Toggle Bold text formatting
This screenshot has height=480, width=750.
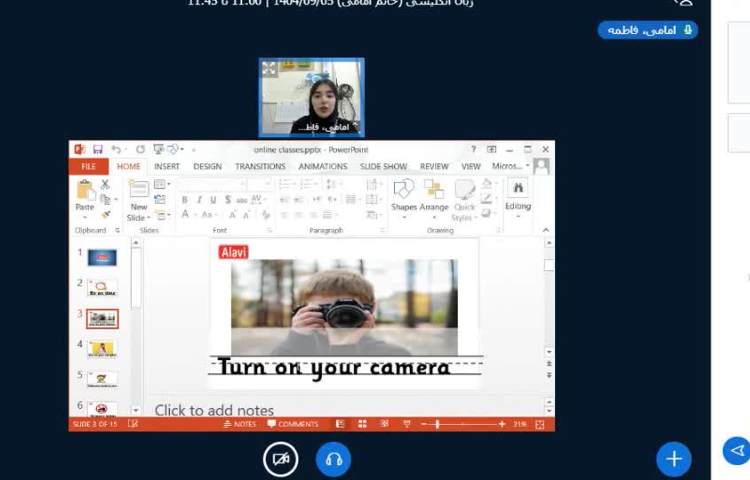click(185, 200)
